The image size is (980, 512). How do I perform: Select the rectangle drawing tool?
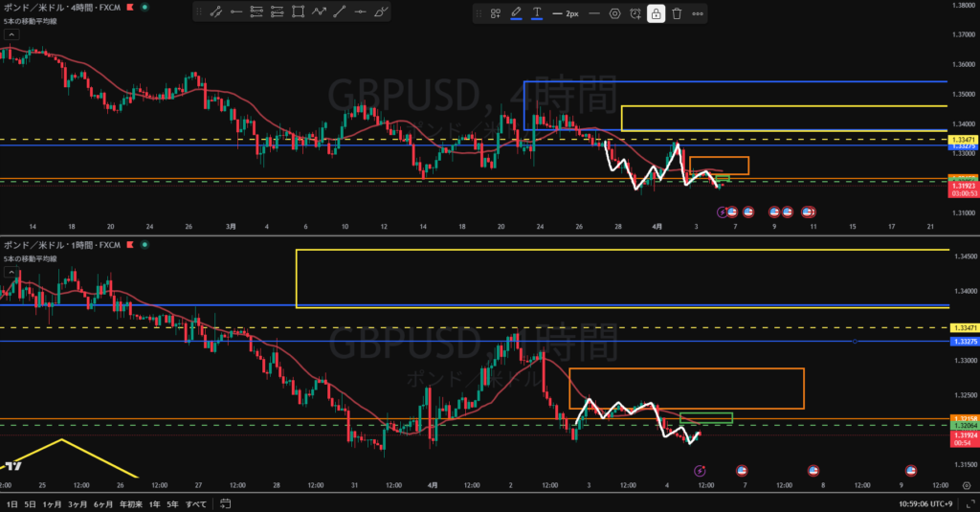click(x=298, y=13)
